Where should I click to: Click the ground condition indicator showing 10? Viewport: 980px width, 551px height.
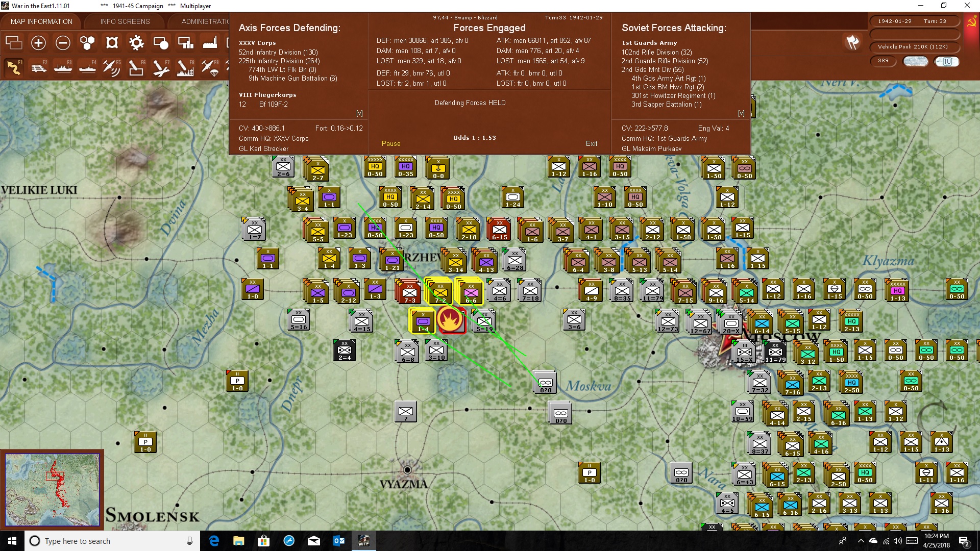click(947, 61)
